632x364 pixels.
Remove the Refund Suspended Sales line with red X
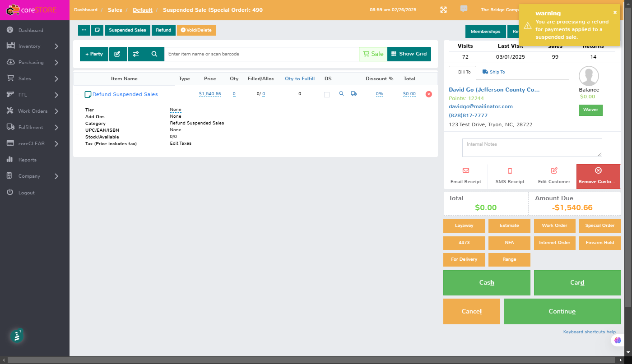[x=429, y=94]
